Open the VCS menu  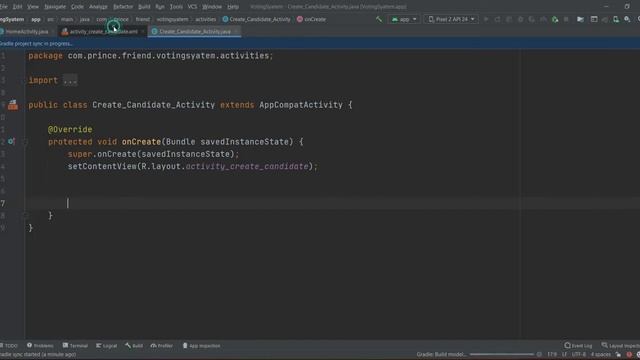tap(192, 7)
